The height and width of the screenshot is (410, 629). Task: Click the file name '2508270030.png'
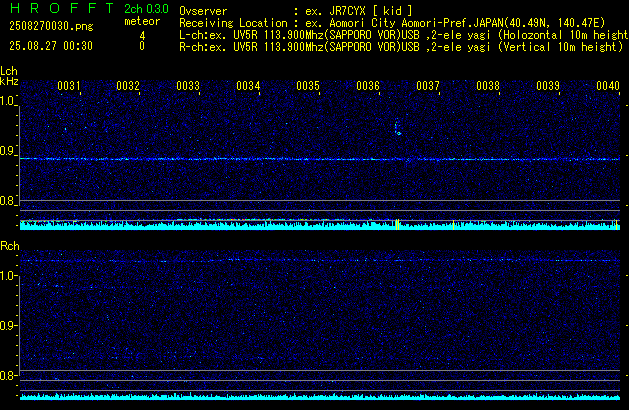click(x=51, y=26)
